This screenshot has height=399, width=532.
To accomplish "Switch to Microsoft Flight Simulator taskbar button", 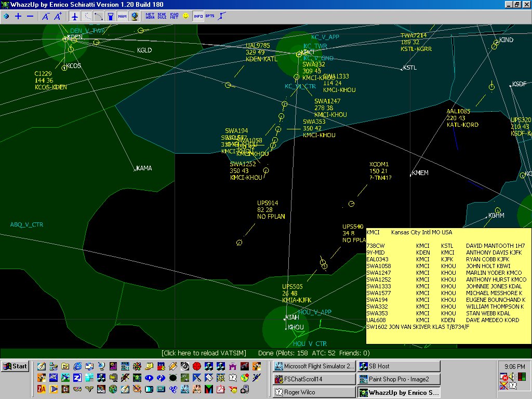I will [314, 366].
